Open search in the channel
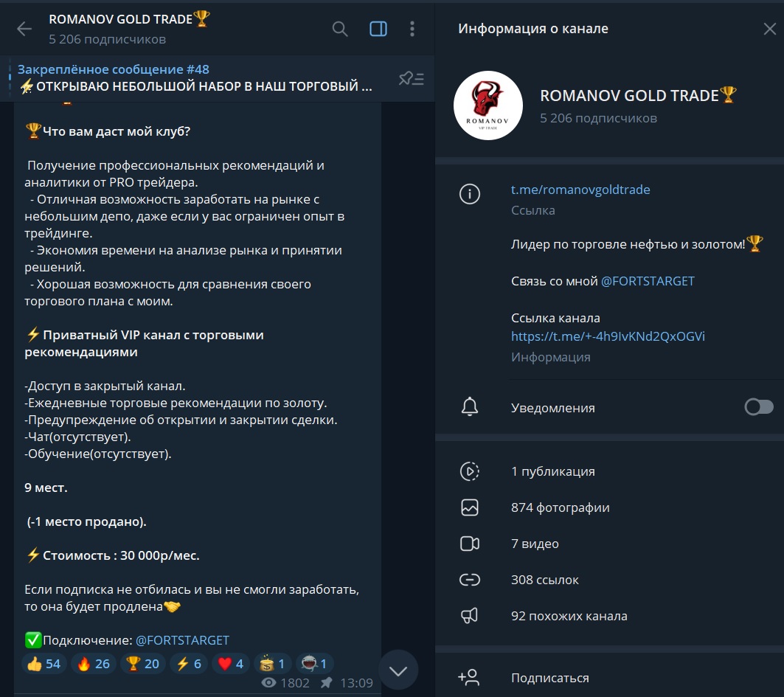This screenshot has height=697, width=784. [x=340, y=29]
